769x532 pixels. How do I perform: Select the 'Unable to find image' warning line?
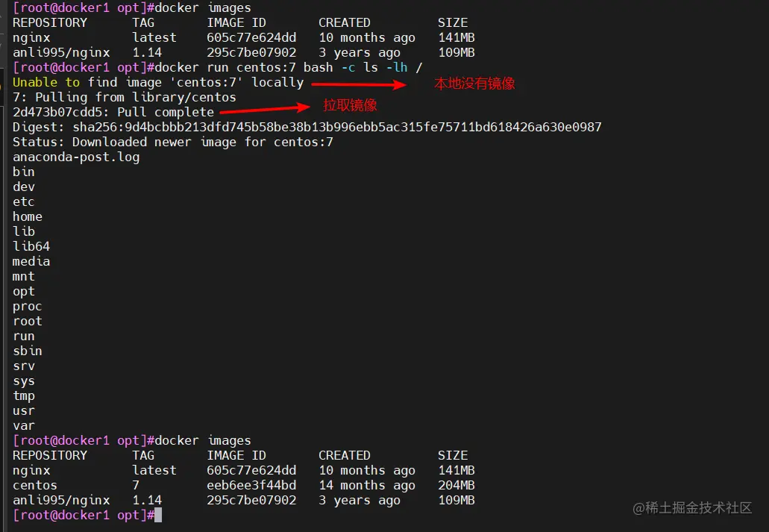tap(158, 83)
